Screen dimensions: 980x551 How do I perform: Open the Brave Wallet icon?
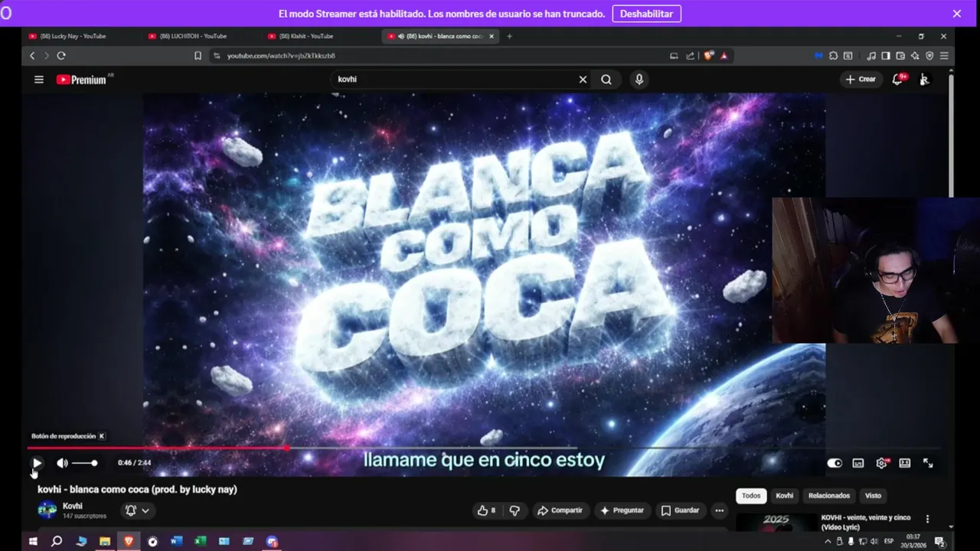coord(900,56)
